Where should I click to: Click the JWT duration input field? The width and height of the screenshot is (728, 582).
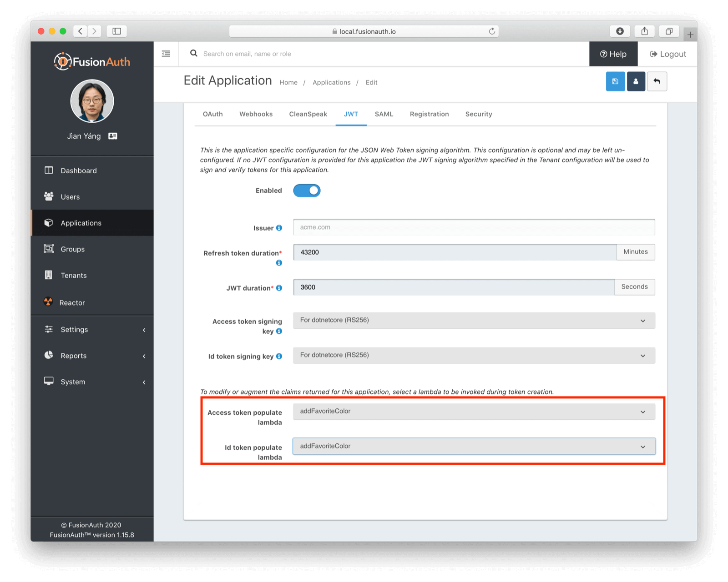click(x=454, y=287)
